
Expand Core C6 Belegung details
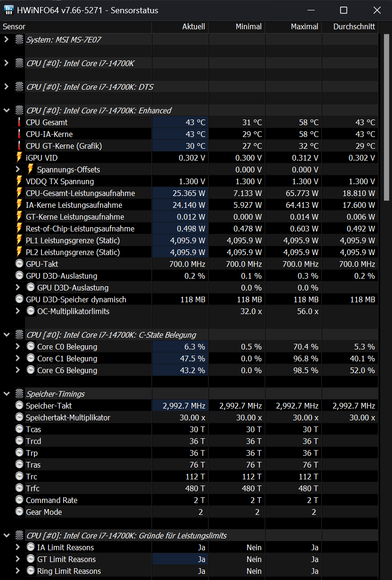18,370
